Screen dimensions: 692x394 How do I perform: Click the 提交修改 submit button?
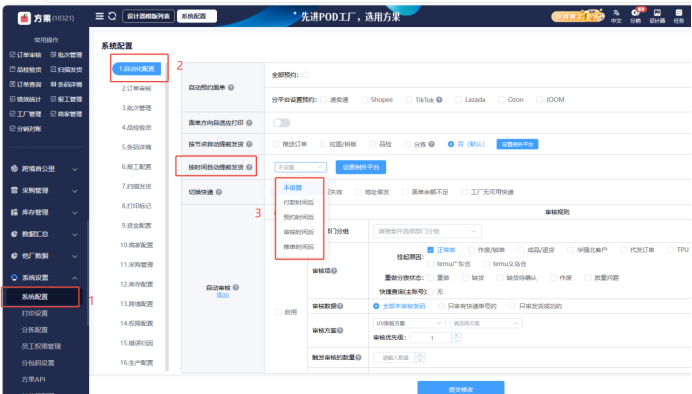pos(461,389)
